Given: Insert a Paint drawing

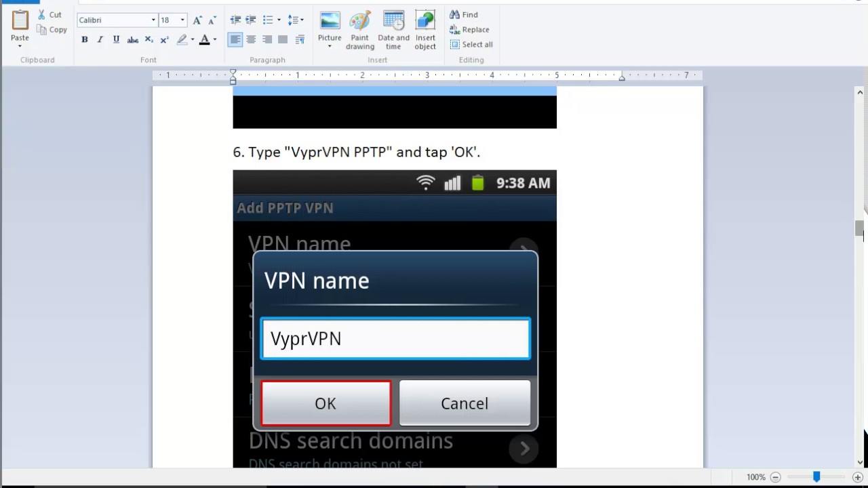Looking at the screenshot, I should (360, 30).
